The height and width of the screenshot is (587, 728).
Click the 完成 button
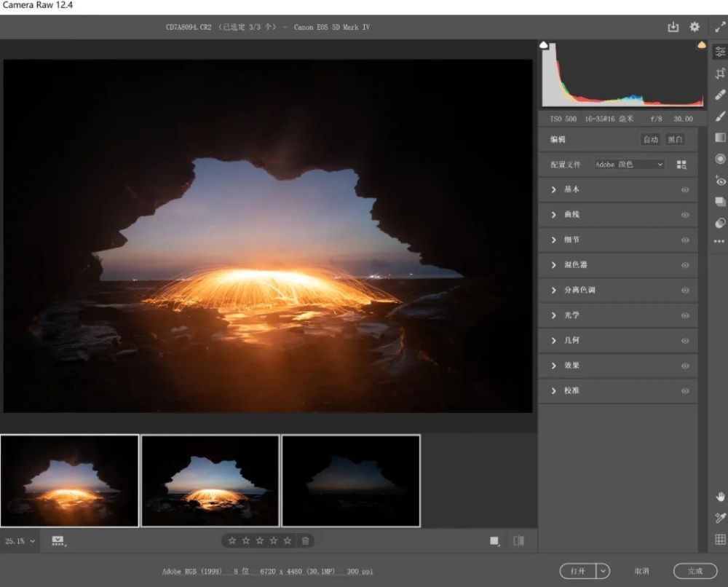695,571
